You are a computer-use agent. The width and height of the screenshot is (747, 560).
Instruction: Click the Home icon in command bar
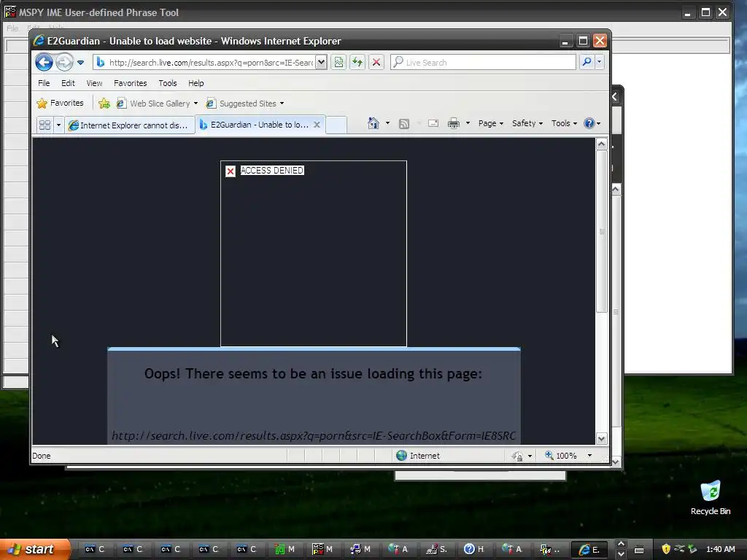coord(373,123)
